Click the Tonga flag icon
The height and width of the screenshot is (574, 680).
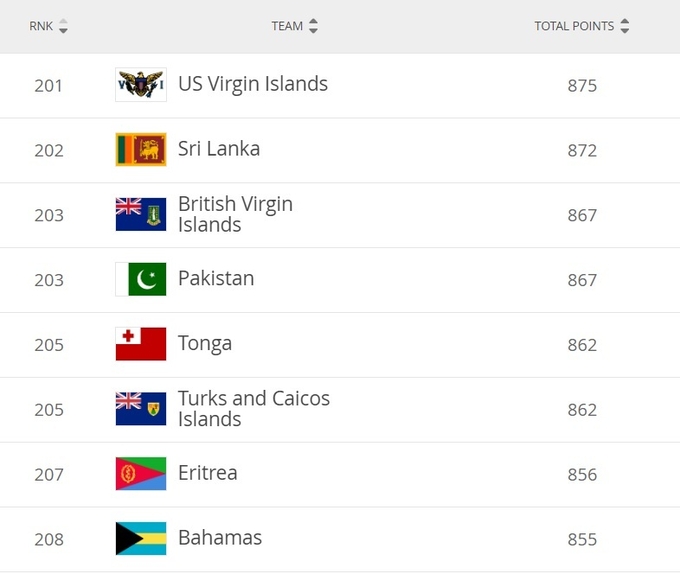(141, 344)
